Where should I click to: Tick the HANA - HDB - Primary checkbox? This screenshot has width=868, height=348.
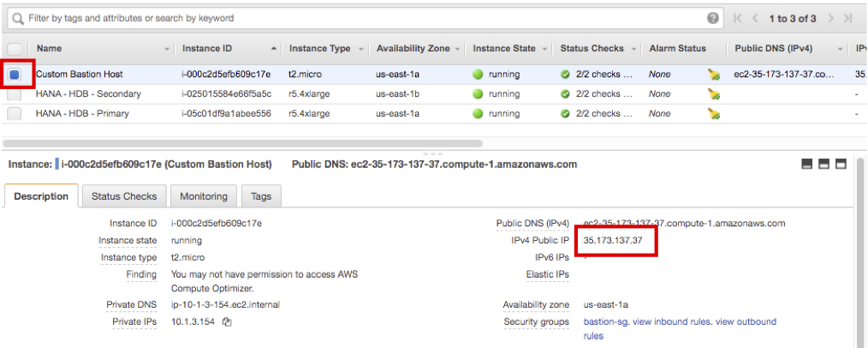pyautogui.click(x=15, y=114)
